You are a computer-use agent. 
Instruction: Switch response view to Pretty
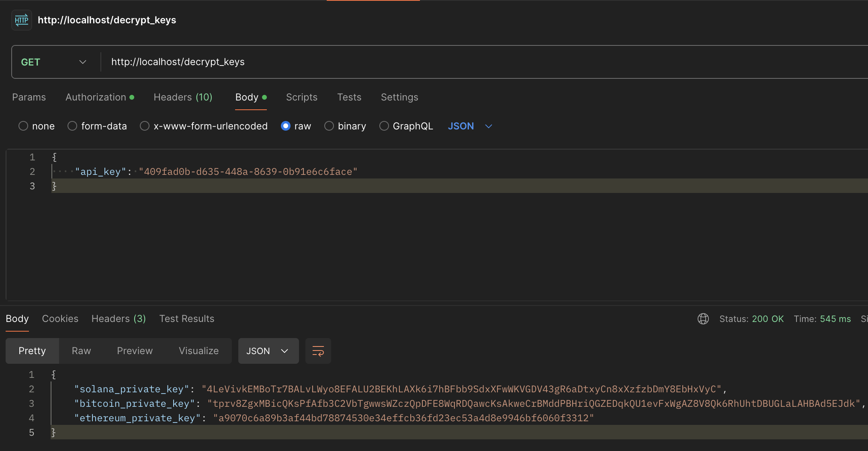[x=32, y=351]
